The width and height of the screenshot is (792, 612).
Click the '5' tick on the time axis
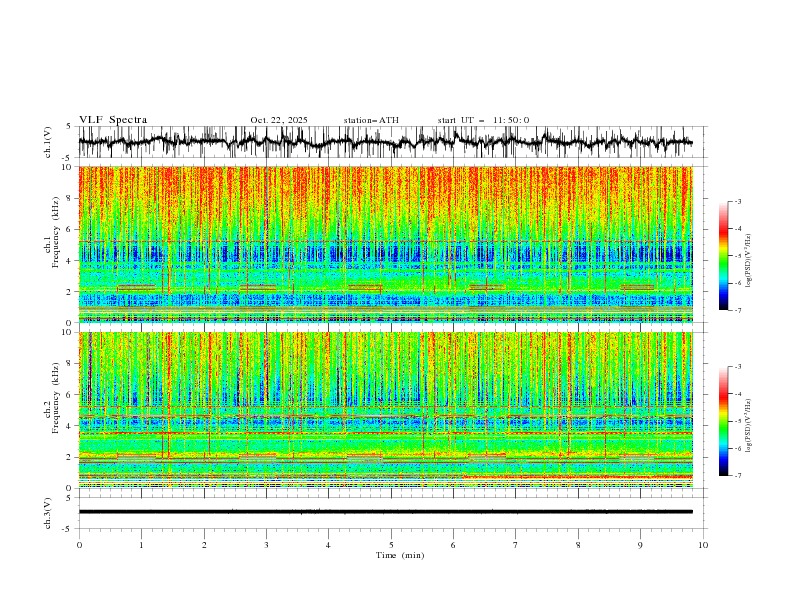(391, 545)
